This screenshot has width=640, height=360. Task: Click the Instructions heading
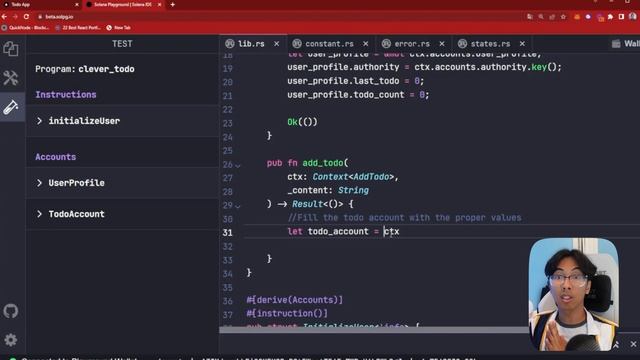[x=66, y=95]
